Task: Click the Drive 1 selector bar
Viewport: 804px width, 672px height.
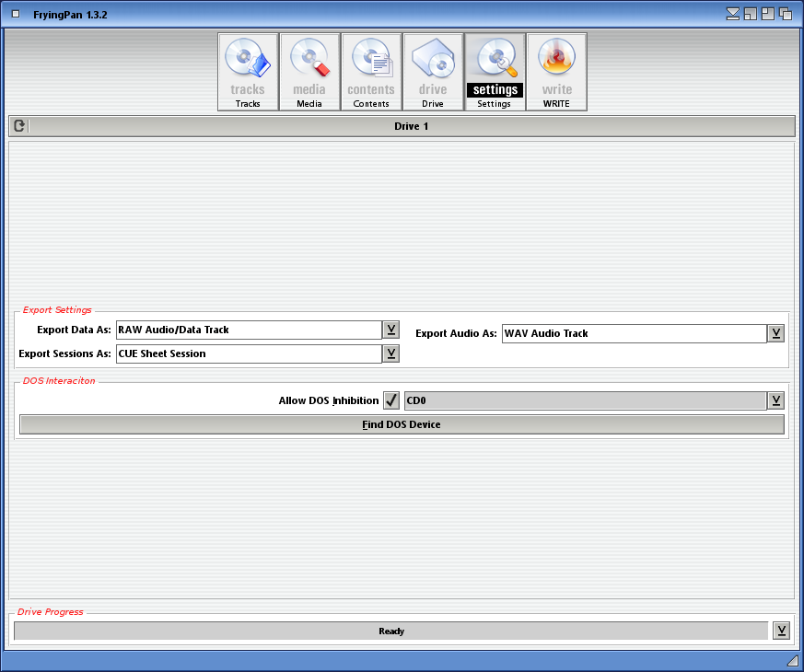Action: [412, 126]
